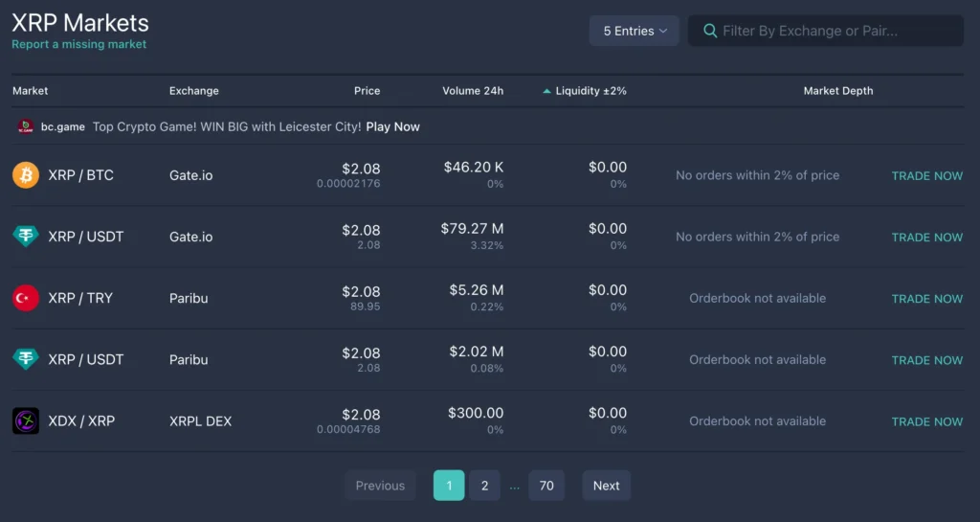
Task: Click the 89.95 TRY price value
Action: [x=365, y=306]
